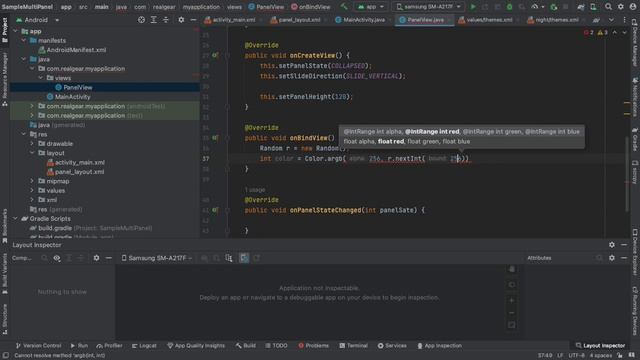Click PanelView breadcrumb in navigation bar
Image resolution: width=640 pixels, height=360 pixels.
266,7
